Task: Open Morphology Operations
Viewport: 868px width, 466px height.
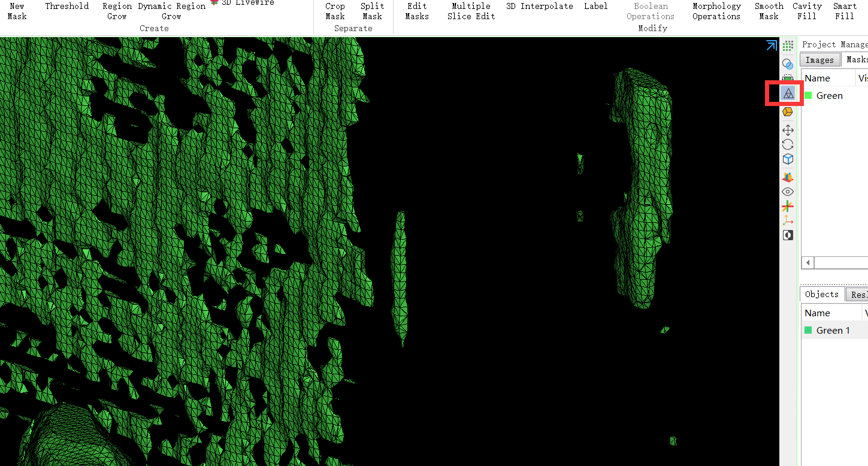Action: (x=717, y=11)
